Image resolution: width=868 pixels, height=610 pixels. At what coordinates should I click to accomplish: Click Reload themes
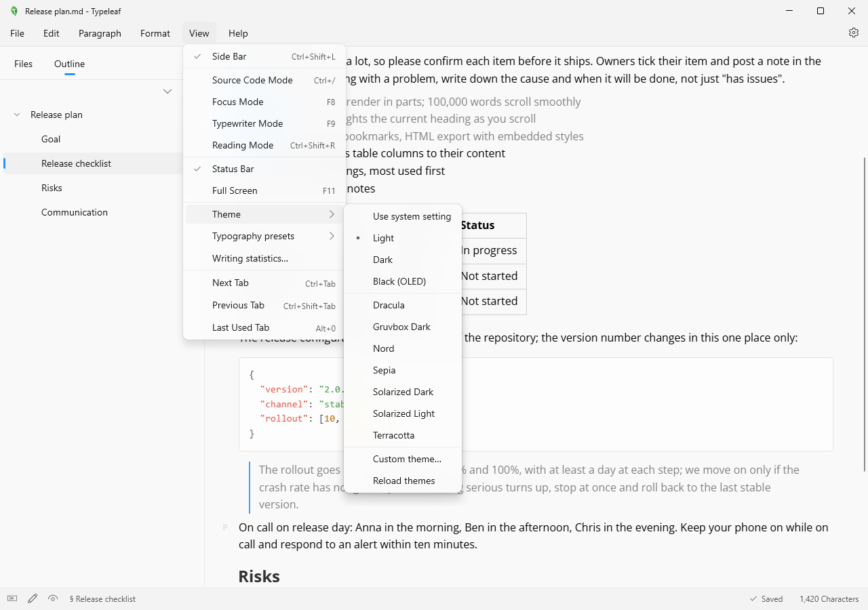[x=403, y=481]
